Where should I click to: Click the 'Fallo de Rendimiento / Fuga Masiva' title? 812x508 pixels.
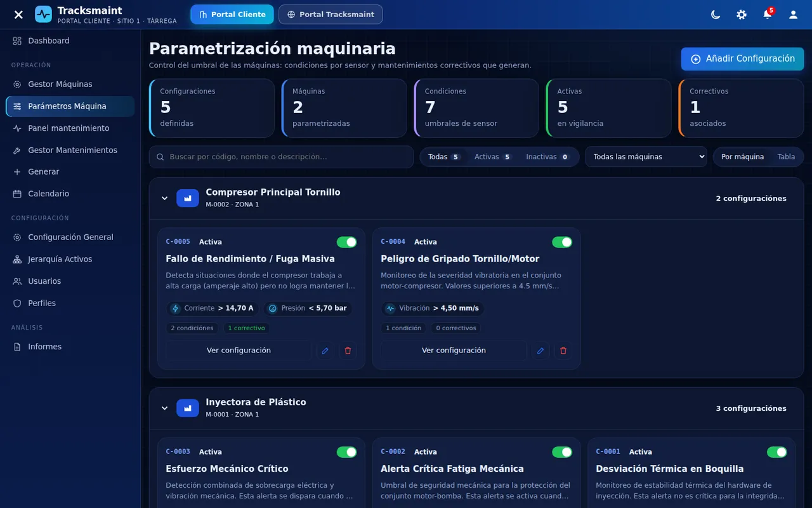250,259
